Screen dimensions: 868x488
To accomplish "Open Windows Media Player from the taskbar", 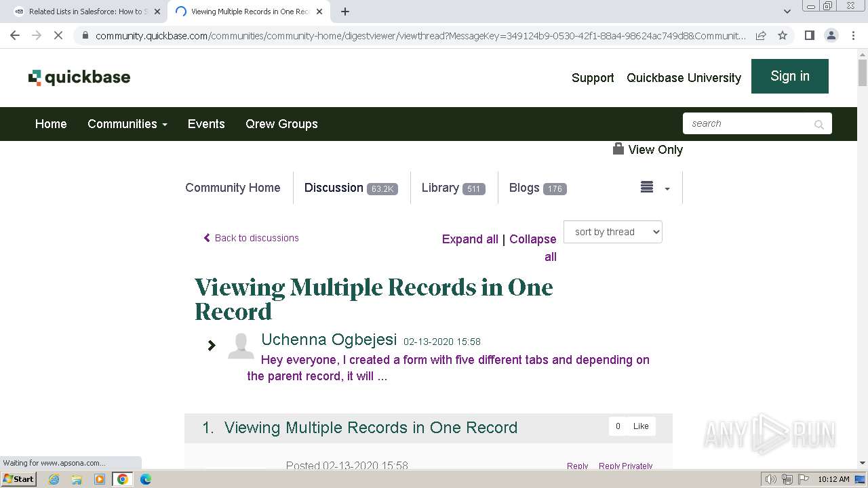I will (100, 479).
